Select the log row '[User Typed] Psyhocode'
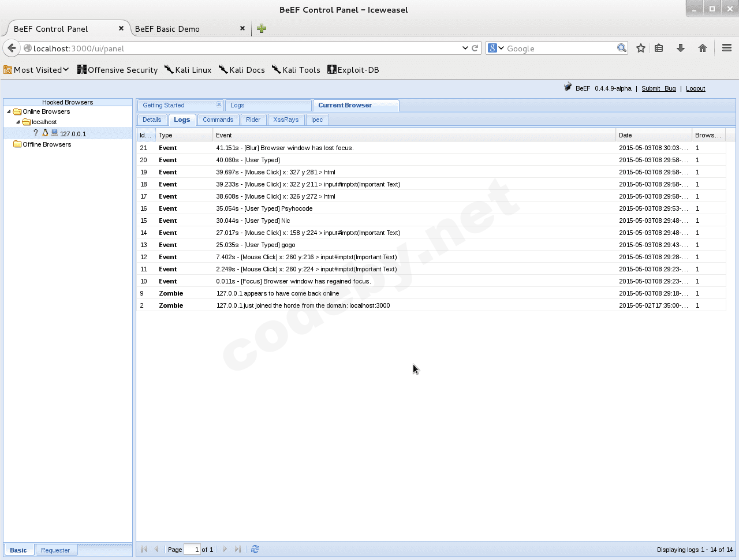The image size is (739, 560). (431, 208)
